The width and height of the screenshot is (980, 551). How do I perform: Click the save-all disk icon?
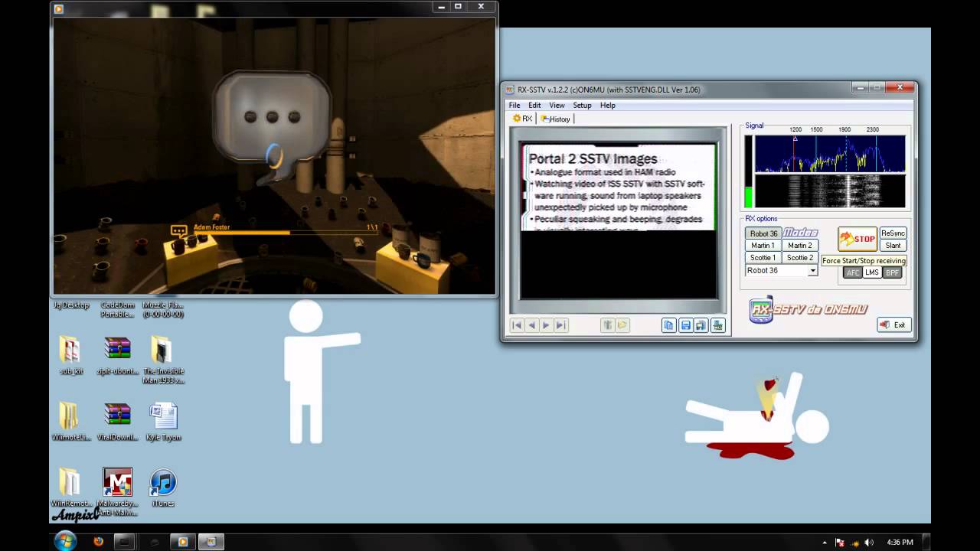701,325
